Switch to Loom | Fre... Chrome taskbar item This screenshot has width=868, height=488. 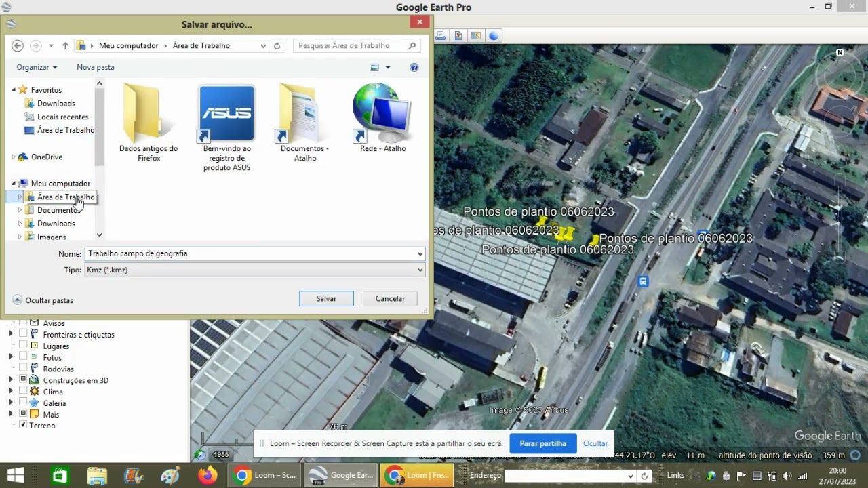[416, 475]
